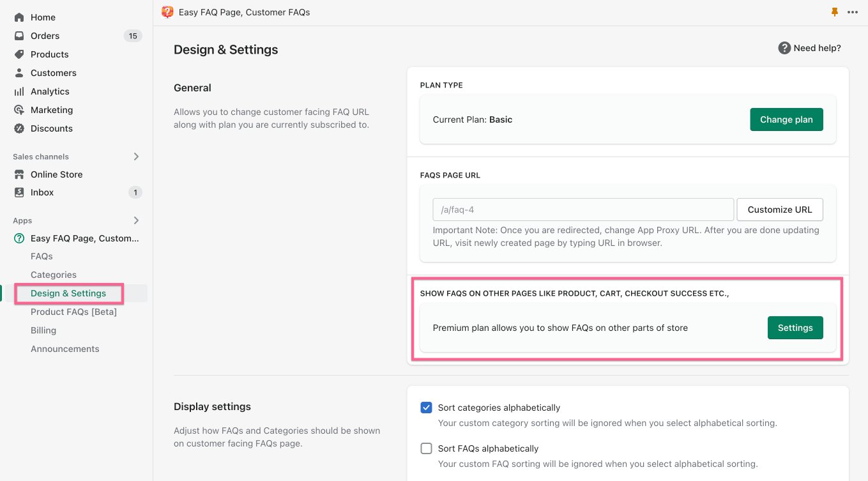Click the Need help question mark icon
868x481 pixels.
click(x=784, y=48)
